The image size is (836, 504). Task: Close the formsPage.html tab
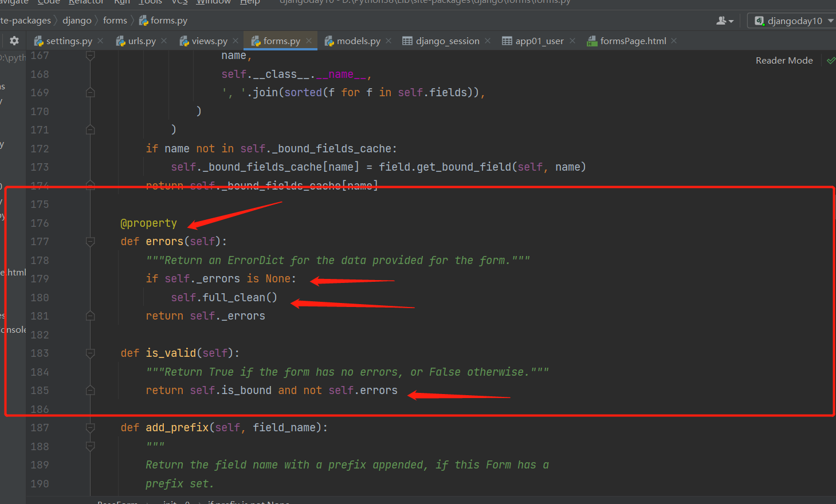point(674,41)
